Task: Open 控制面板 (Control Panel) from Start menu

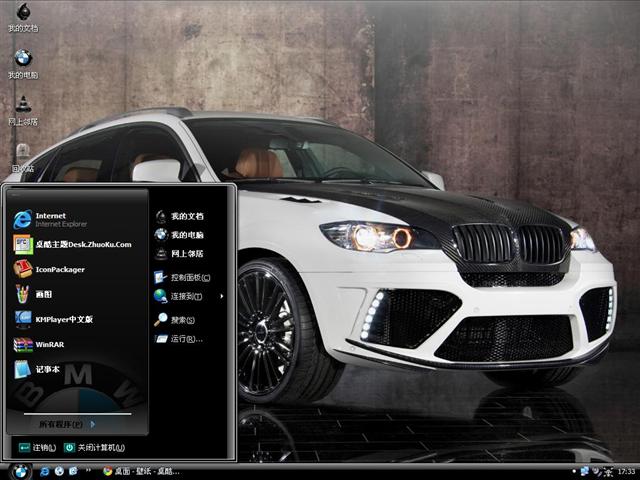Action: pos(186,277)
